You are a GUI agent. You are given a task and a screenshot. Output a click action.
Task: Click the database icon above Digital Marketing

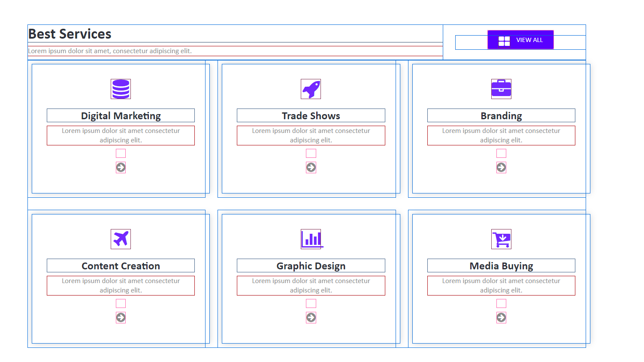121,89
